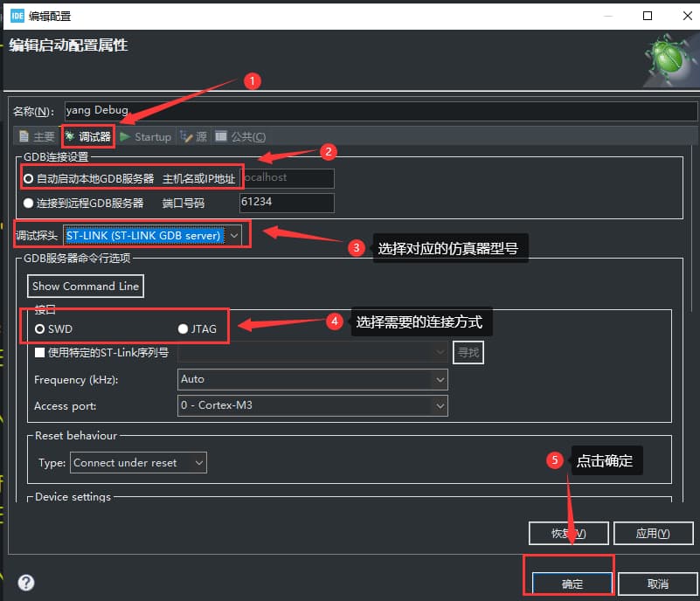
Task: Expand the Frequency (kHz) dropdown
Action: pyautogui.click(x=312, y=379)
